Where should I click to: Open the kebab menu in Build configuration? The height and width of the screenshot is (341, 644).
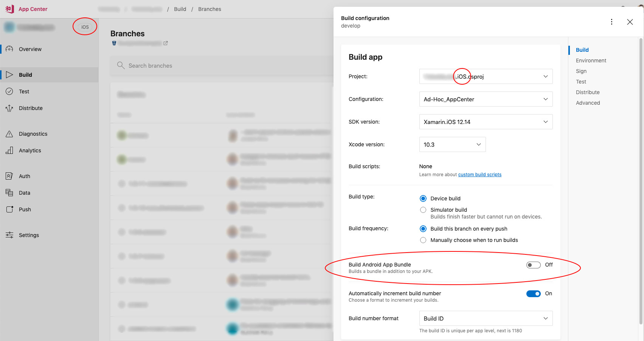pyautogui.click(x=611, y=22)
